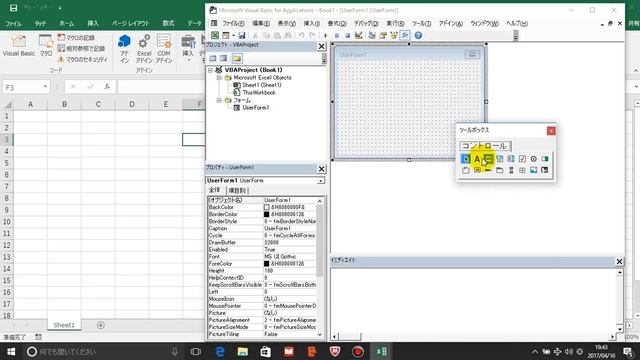640x360 pixels.
Task: Open the VBA 挿入 menu
Action: coord(312,24)
